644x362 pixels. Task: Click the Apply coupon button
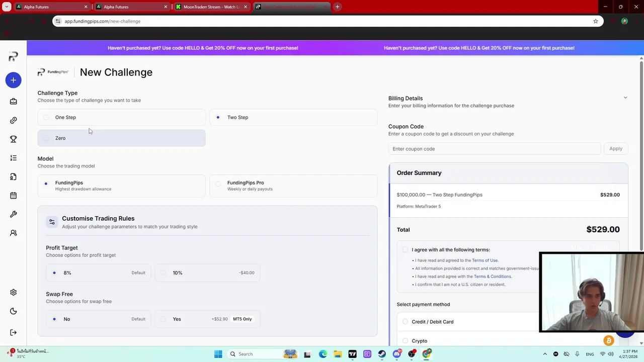(616, 148)
